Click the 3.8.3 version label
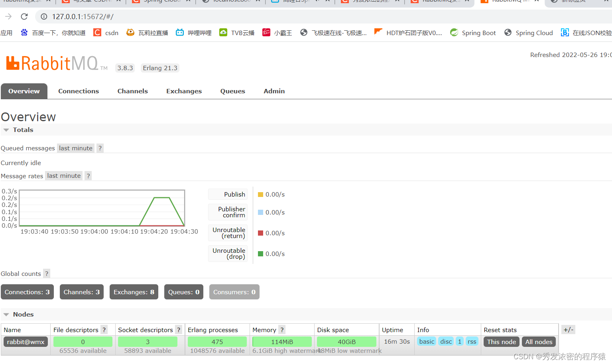 coord(125,68)
